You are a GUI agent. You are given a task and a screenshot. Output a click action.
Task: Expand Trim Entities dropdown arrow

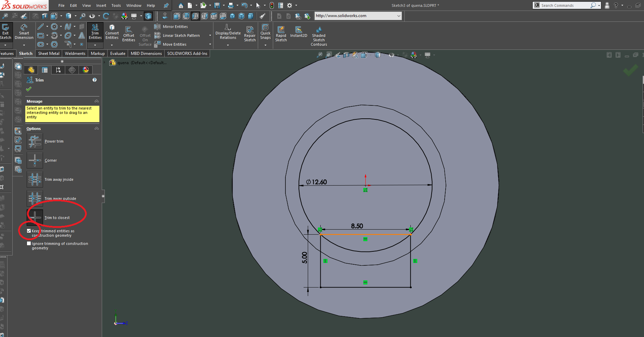[x=95, y=45]
